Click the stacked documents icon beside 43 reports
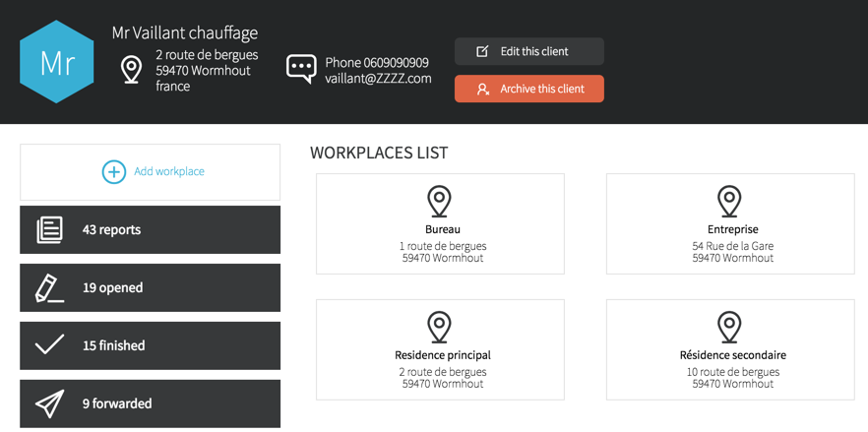Image resolution: width=868 pixels, height=432 pixels. click(49, 230)
